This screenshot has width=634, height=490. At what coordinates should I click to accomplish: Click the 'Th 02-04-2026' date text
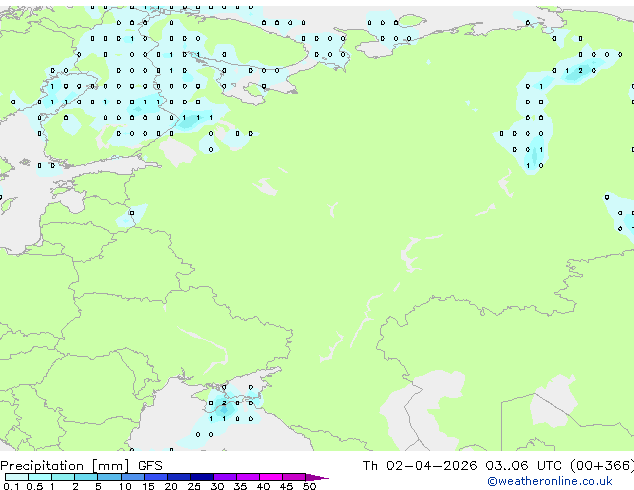pos(420,466)
